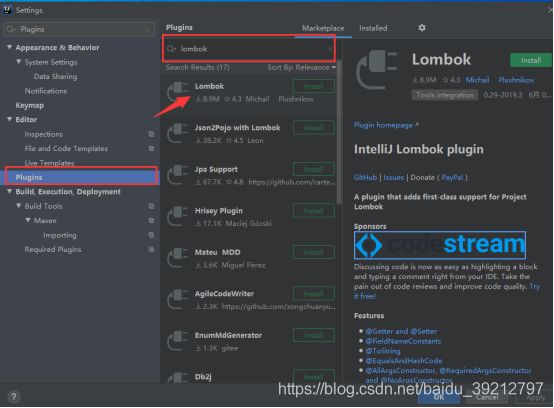Open the PayPal donate link
This screenshot has width=554, height=408.
(x=452, y=177)
